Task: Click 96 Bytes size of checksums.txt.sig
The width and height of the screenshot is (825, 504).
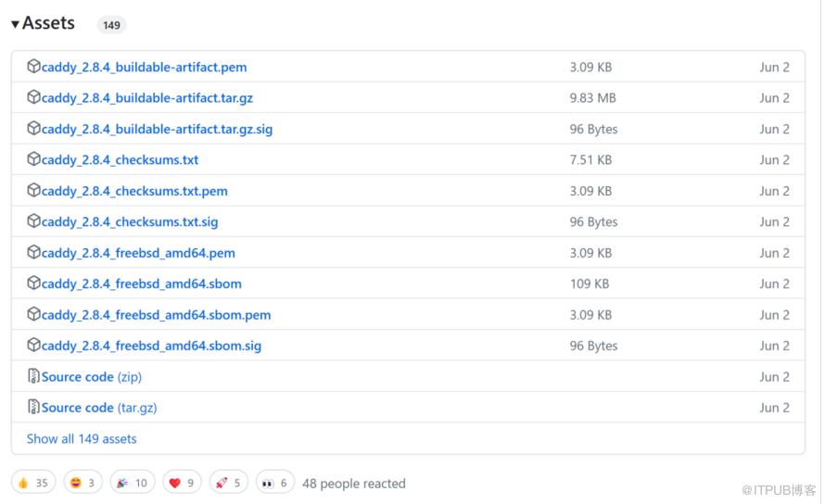Action: coord(593,222)
